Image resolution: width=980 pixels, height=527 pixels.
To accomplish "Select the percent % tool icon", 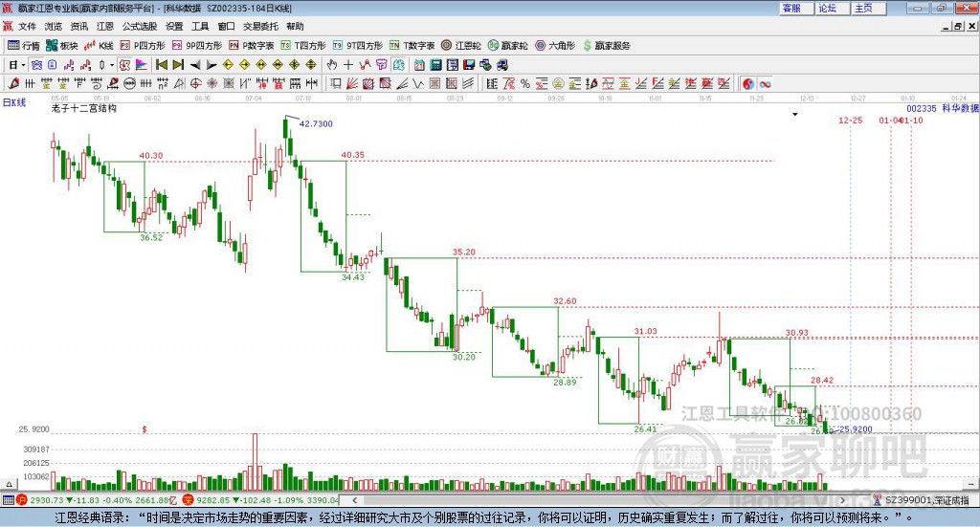I will click(525, 83).
